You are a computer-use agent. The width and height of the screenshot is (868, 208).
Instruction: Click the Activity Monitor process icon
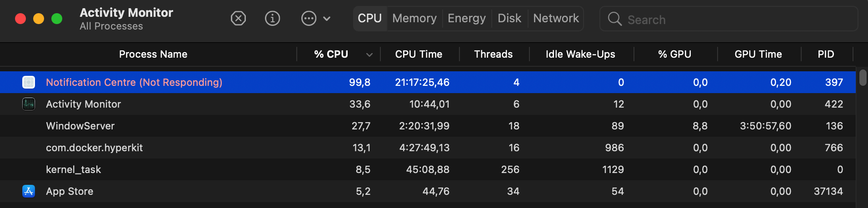point(29,104)
